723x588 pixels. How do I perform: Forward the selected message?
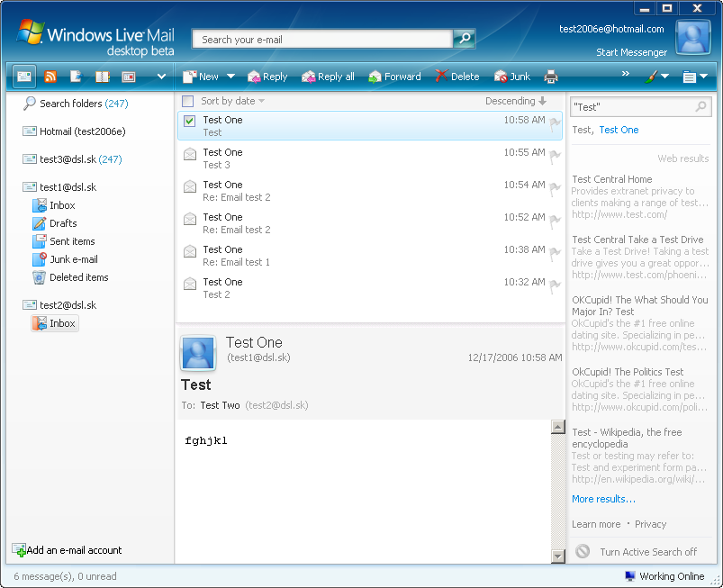coord(394,77)
